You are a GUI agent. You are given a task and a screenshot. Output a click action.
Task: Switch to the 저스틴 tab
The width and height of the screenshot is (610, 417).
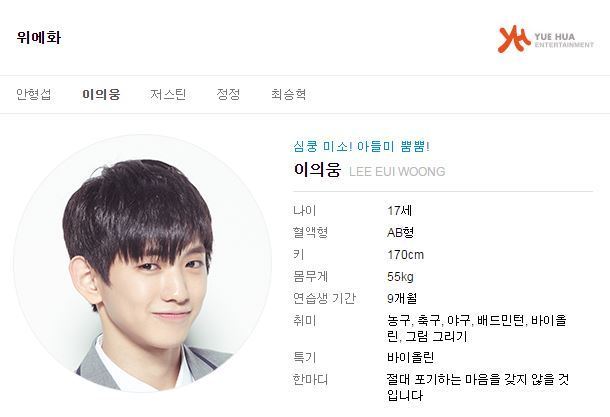click(168, 95)
